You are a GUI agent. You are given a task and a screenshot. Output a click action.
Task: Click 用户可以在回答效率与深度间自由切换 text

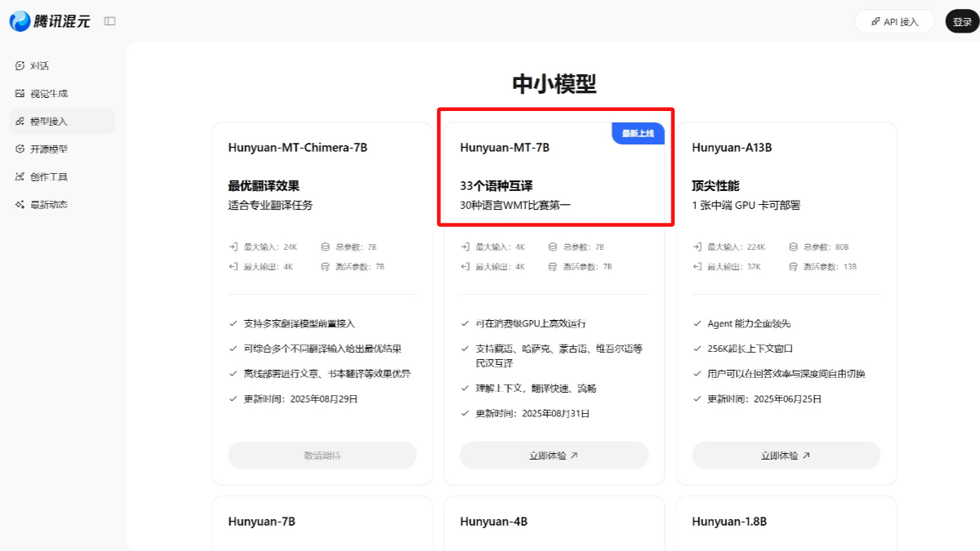pyautogui.click(x=786, y=374)
